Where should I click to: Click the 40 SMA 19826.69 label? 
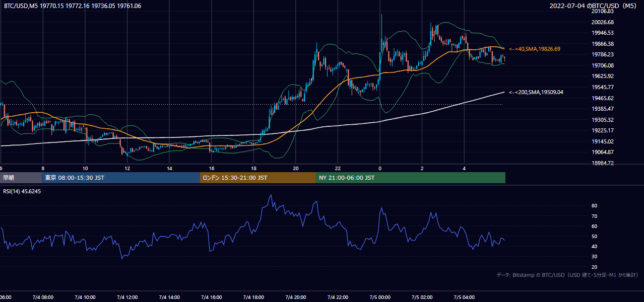click(535, 49)
